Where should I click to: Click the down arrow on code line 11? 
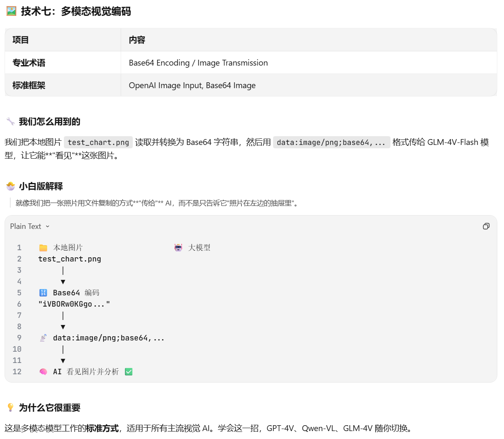(x=63, y=361)
